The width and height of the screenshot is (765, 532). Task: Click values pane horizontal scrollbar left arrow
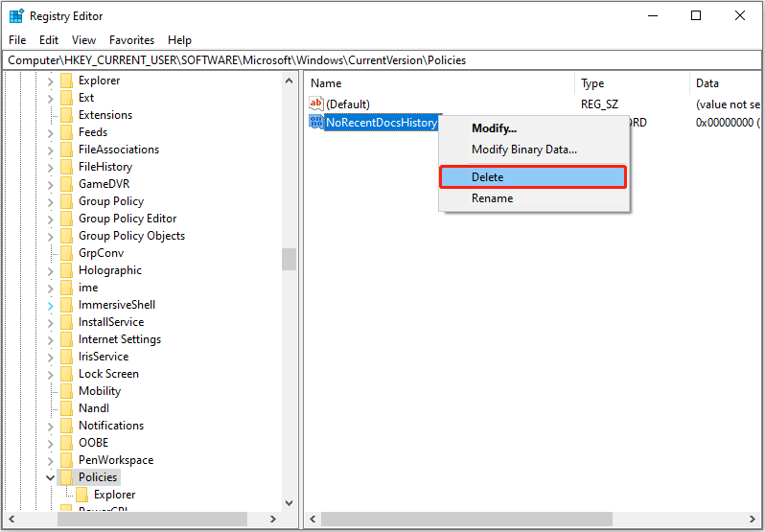coord(313,520)
